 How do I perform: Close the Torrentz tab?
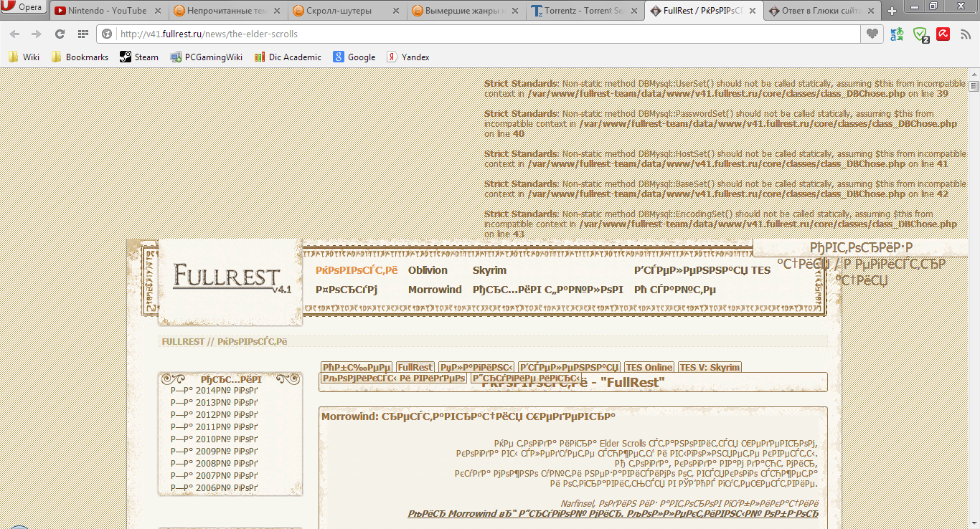634,11
